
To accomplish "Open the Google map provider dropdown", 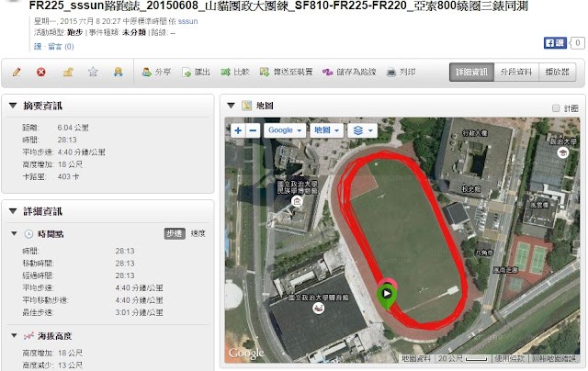I will point(285,130).
